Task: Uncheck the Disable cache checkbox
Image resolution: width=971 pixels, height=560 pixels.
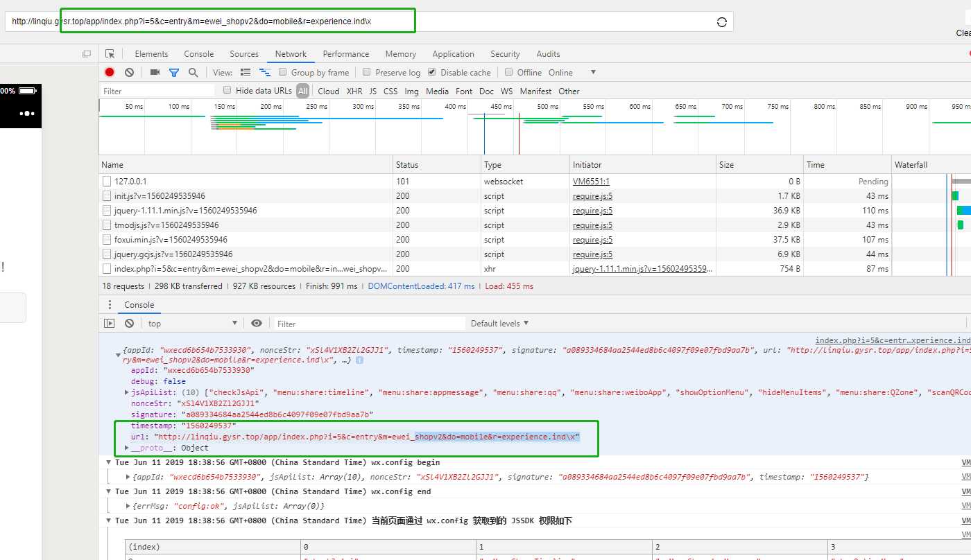Action: click(x=432, y=72)
